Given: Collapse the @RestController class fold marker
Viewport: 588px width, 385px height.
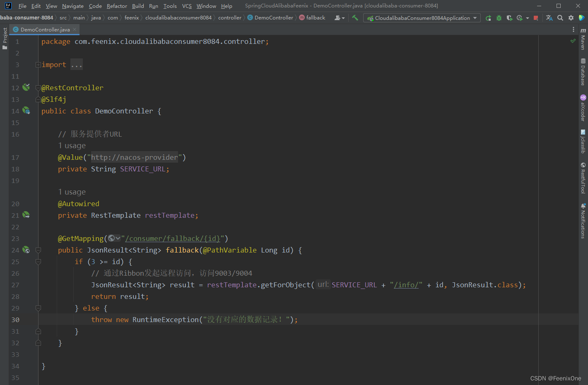Looking at the screenshot, I should (x=38, y=88).
